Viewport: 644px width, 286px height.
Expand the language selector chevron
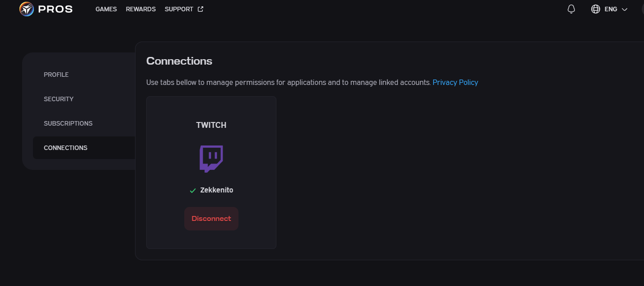click(x=625, y=9)
